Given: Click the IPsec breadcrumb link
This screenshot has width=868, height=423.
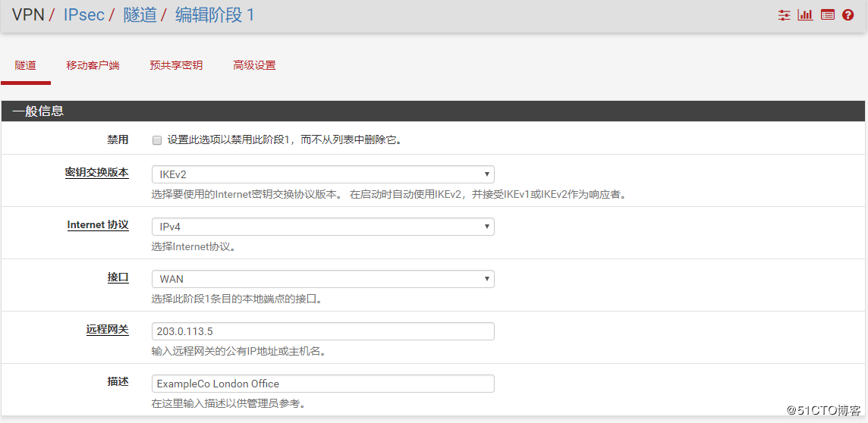Looking at the screenshot, I should [83, 15].
